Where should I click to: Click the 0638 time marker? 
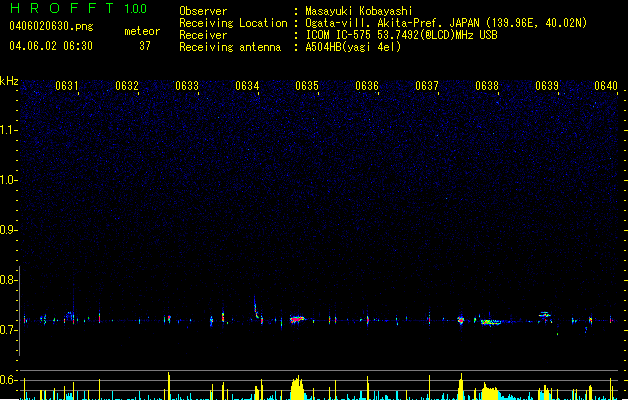pyautogui.click(x=487, y=86)
